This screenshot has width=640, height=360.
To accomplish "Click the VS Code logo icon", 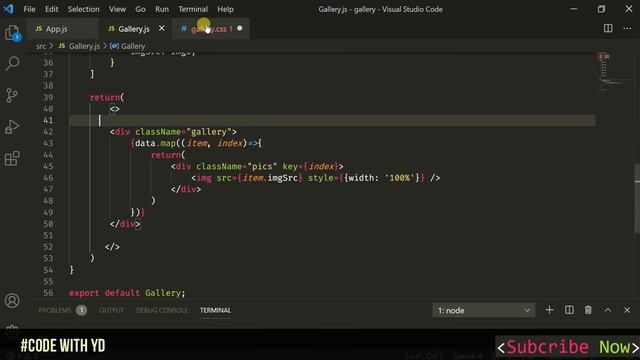I will (8, 9).
